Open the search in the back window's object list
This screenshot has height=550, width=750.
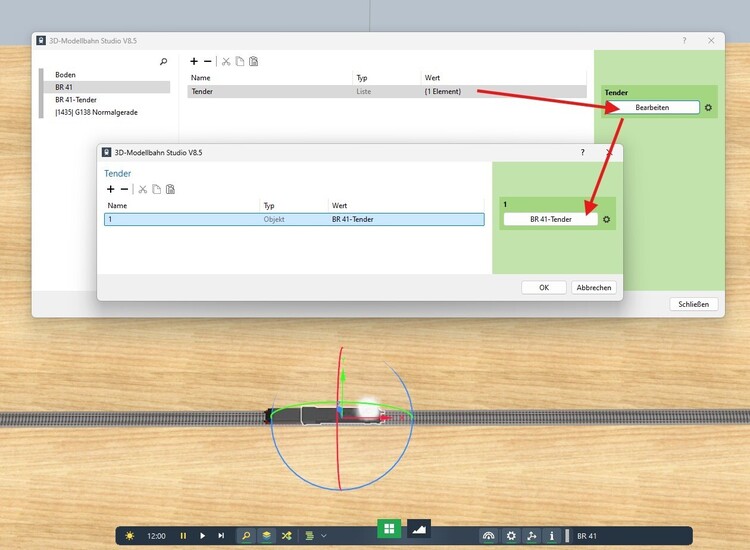[164, 61]
